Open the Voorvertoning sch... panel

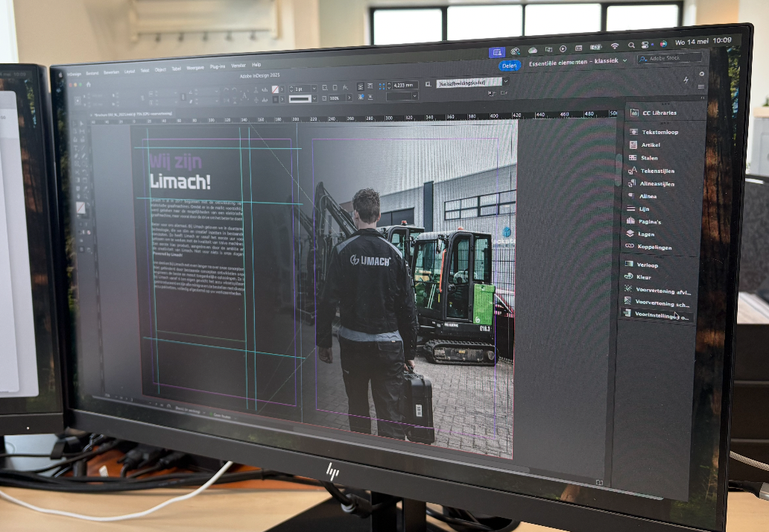click(x=656, y=303)
